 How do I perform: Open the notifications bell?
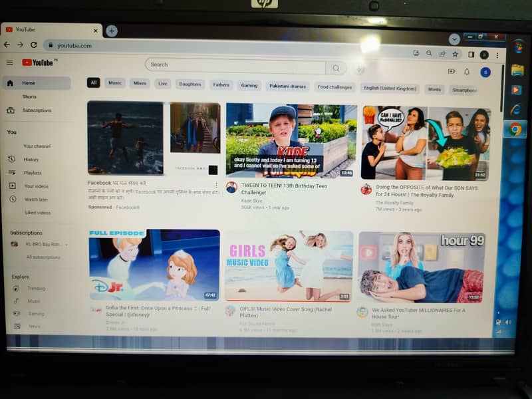[467, 72]
